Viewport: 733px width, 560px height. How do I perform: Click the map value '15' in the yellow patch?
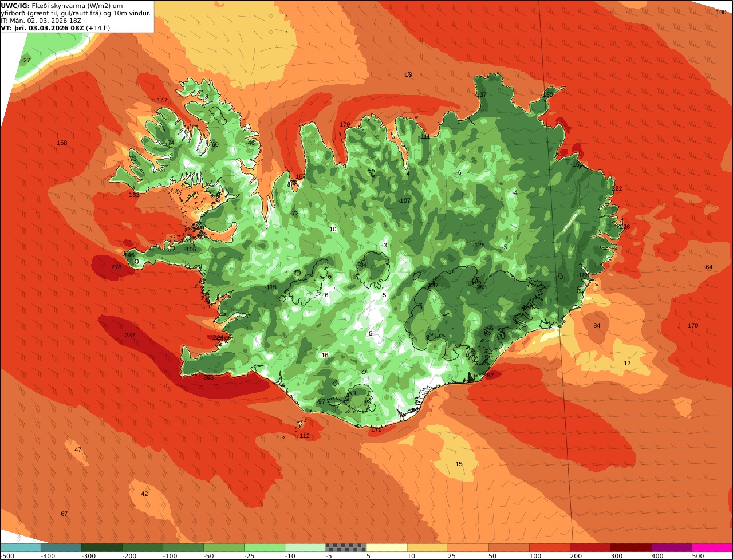click(459, 464)
